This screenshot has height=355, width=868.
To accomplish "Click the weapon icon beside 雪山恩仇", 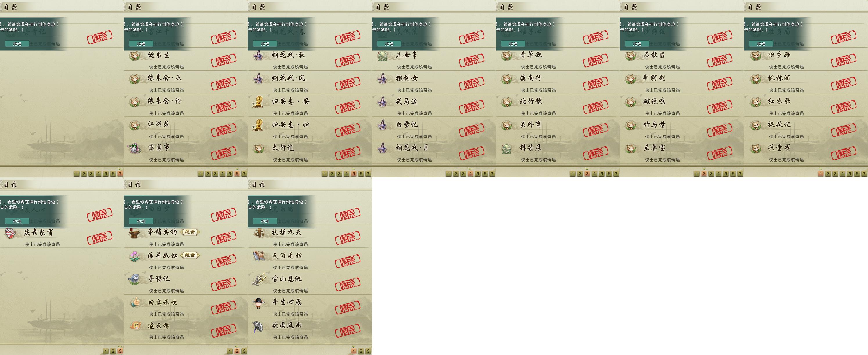I will pyautogui.click(x=259, y=279).
